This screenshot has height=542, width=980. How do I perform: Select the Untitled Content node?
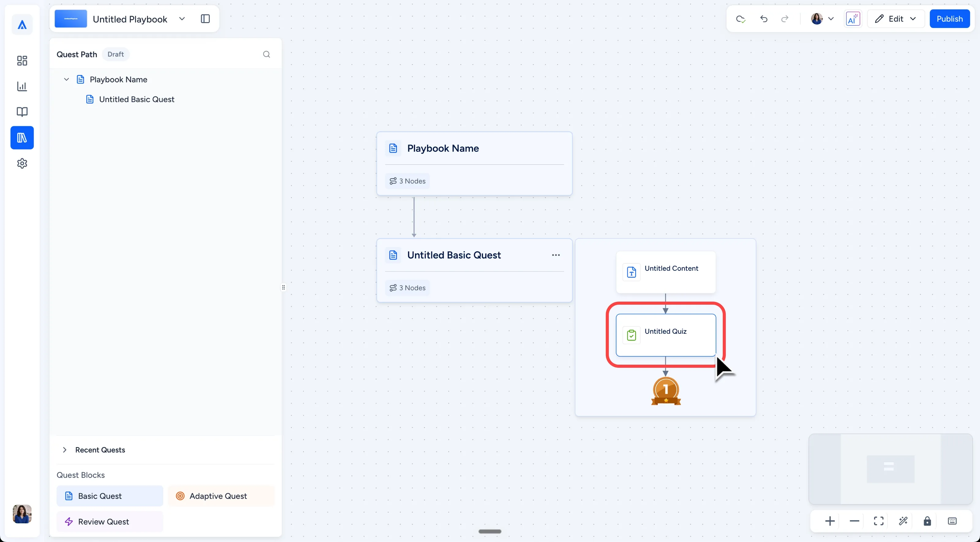coord(665,272)
